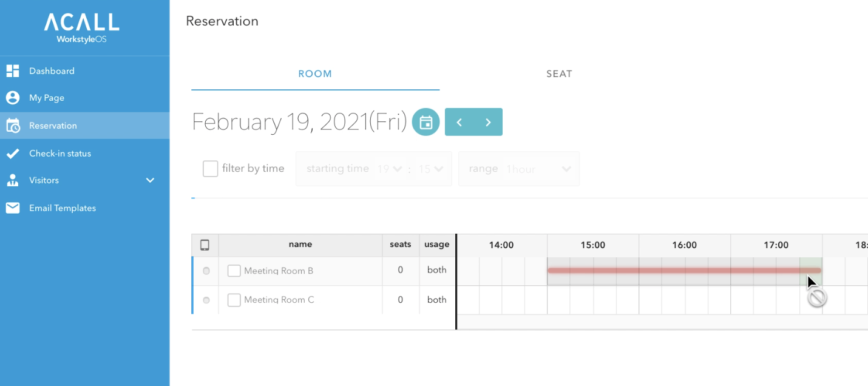Click the usage value for Meeting Room B

[x=437, y=270]
